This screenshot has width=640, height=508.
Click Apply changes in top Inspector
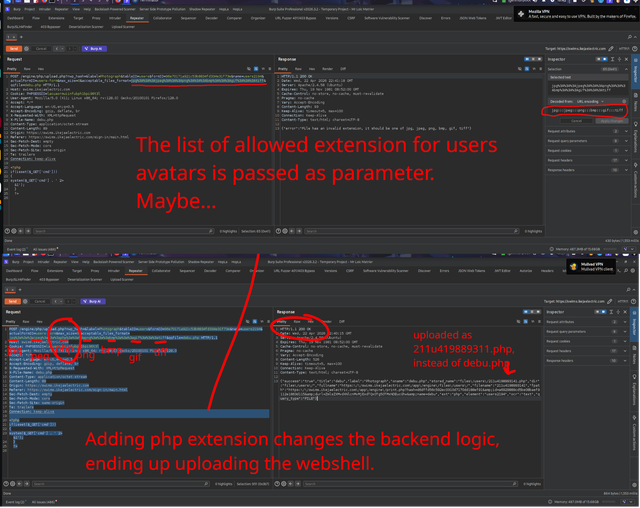pos(611,121)
